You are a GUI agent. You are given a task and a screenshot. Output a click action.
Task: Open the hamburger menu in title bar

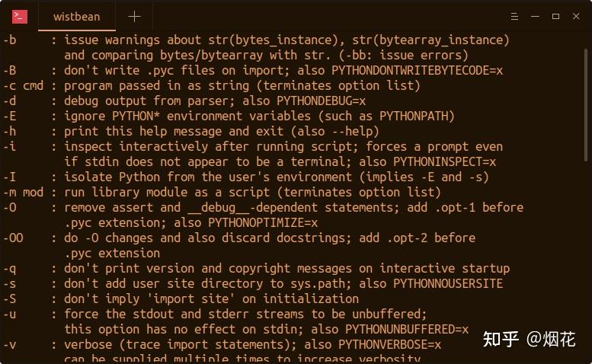pyautogui.click(x=514, y=16)
